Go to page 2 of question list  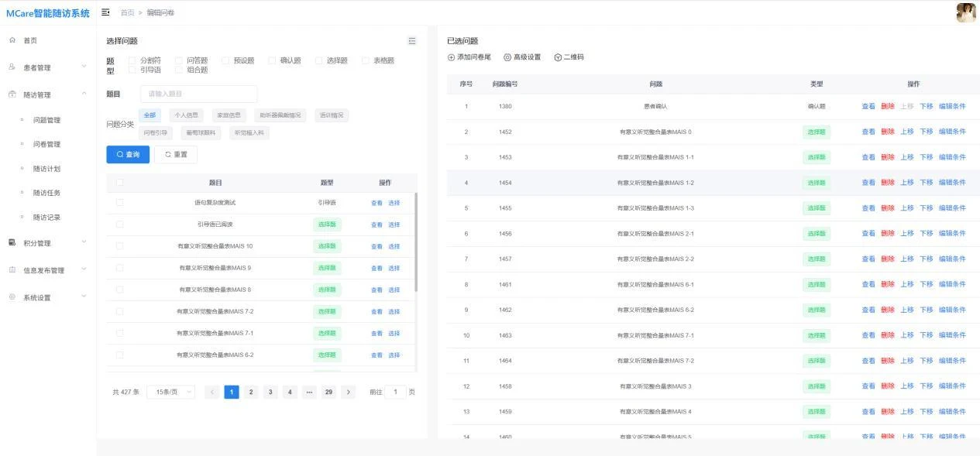pyautogui.click(x=251, y=393)
